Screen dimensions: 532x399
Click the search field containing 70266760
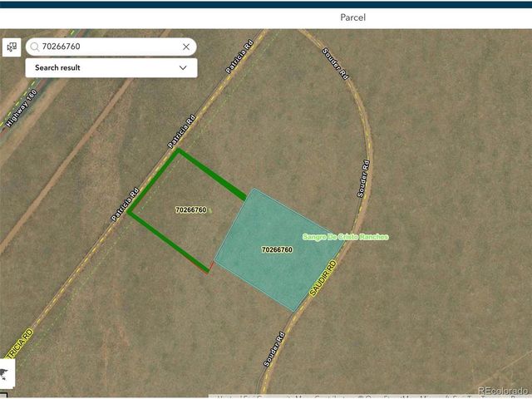click(111, 47)
